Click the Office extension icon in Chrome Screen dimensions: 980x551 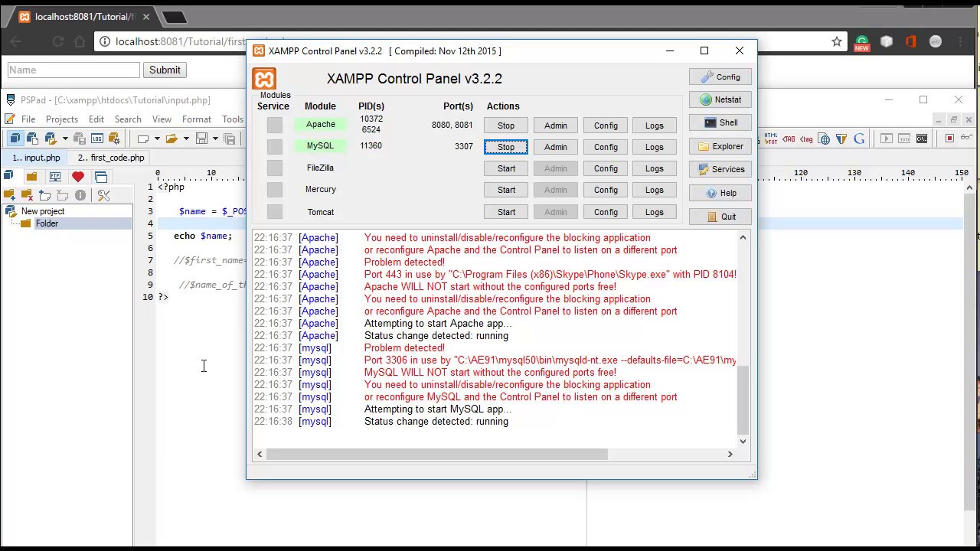(911, 41)
